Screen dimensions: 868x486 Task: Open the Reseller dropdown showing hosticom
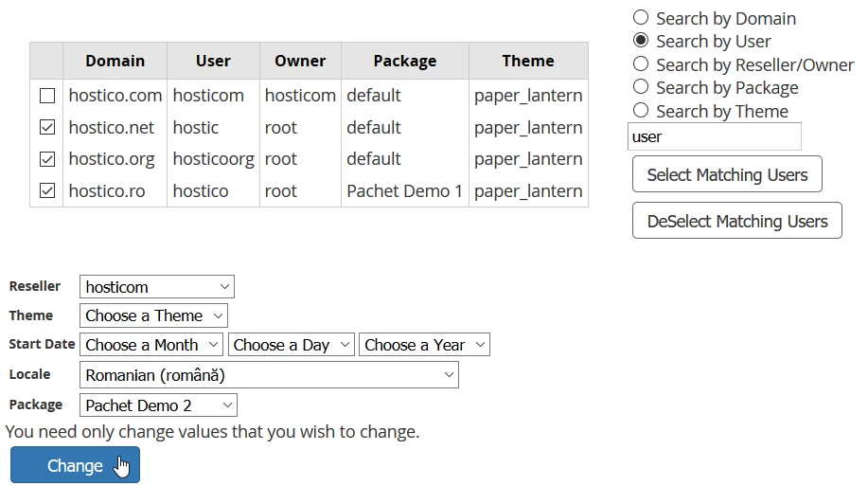coord(156,287)
